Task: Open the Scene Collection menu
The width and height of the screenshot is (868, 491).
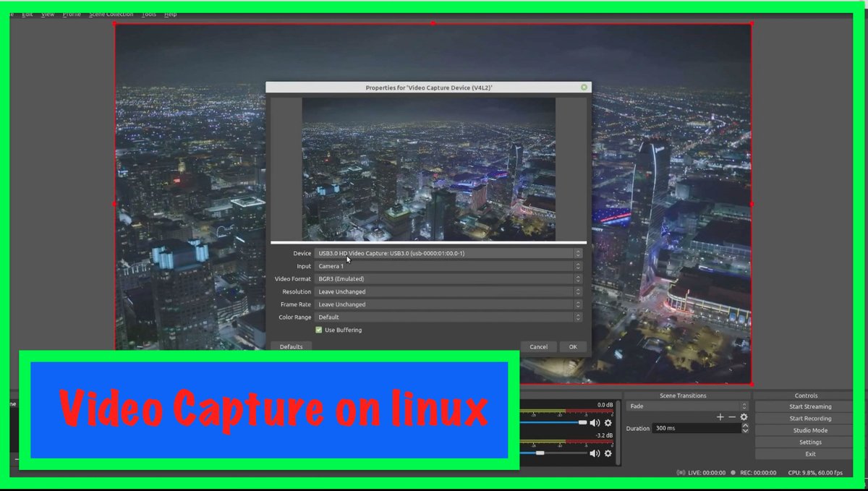Action: 111,13
